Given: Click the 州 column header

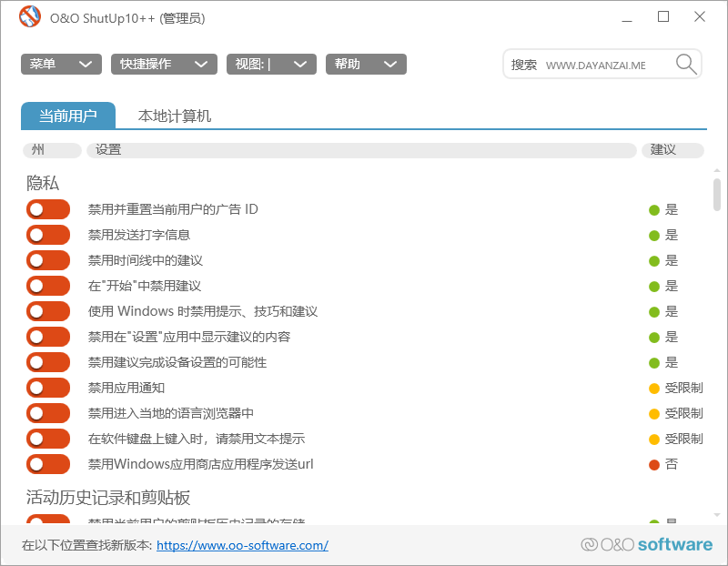Looking at the screenshot, I should pos(52,150).
